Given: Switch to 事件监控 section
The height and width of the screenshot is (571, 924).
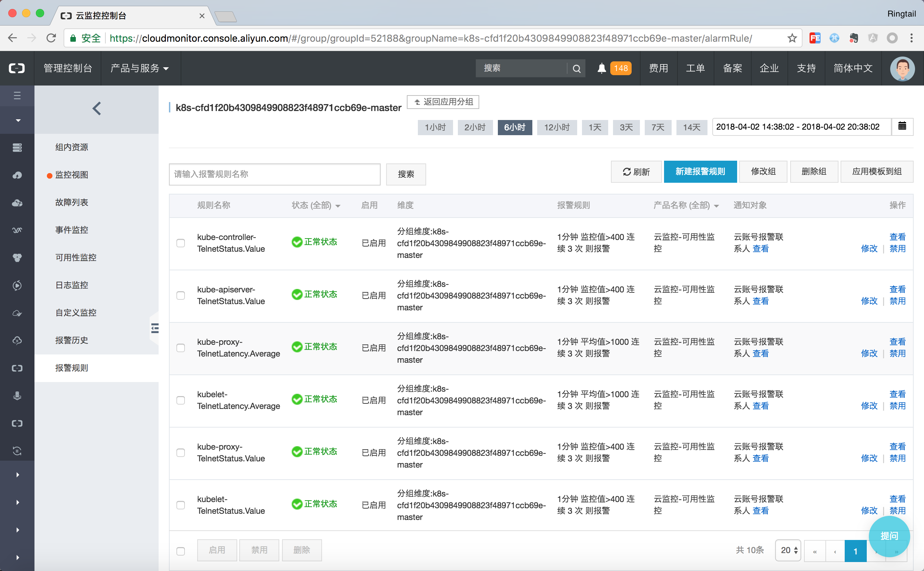Looking at the screenshot, I should (x=72, y=230).
